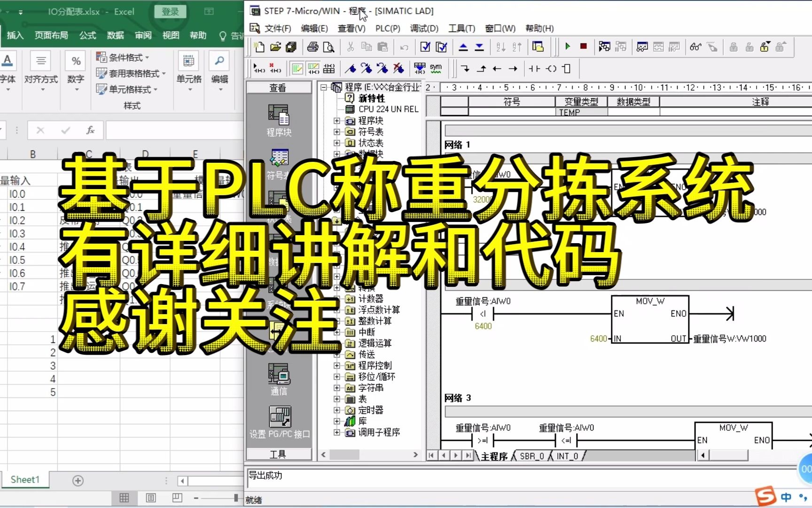Open print preview in STEP 7-Micro/WIN
The image size is (812, 508).
click(329, 47)
